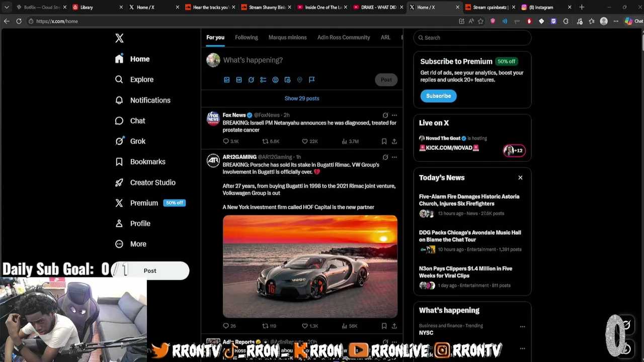Schedule the post from composer
This screenshot has height=362, width=644.
click(287, 79)
